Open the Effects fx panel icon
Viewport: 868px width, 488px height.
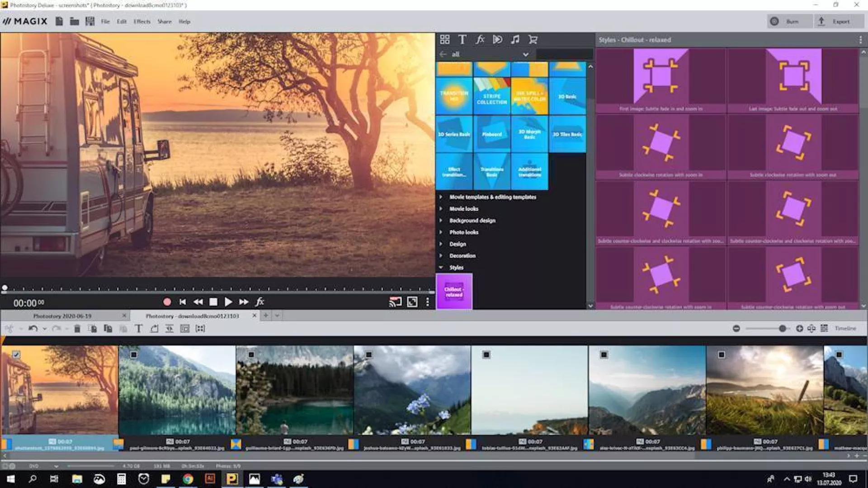(480, 40)
